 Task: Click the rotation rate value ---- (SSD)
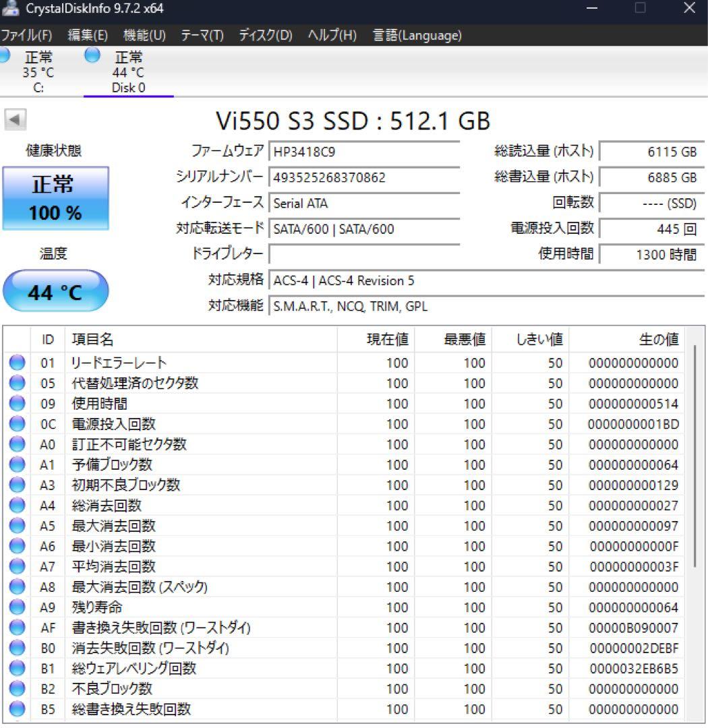point(652,204)
